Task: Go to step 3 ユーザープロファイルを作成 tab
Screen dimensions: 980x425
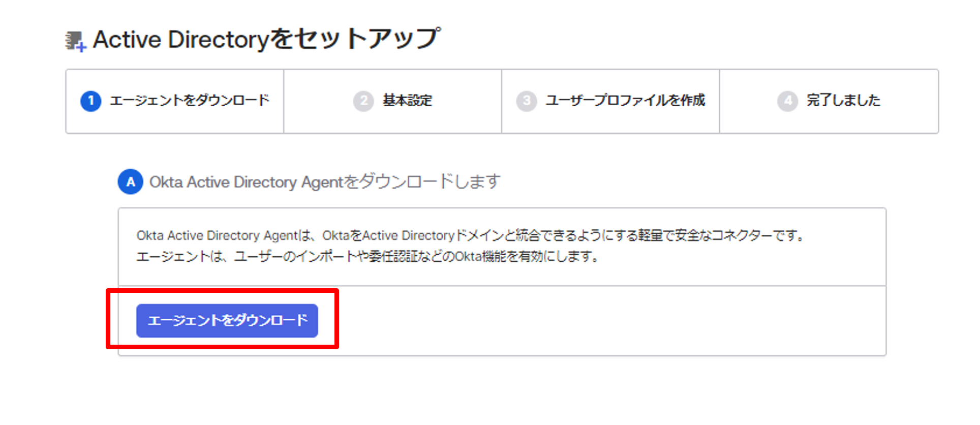Action: 610,101
